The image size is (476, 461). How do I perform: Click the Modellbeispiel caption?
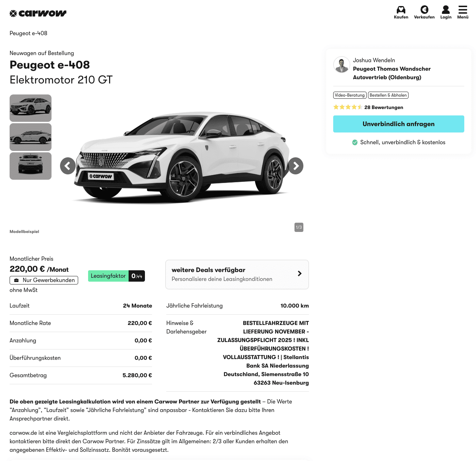point(24,232)
